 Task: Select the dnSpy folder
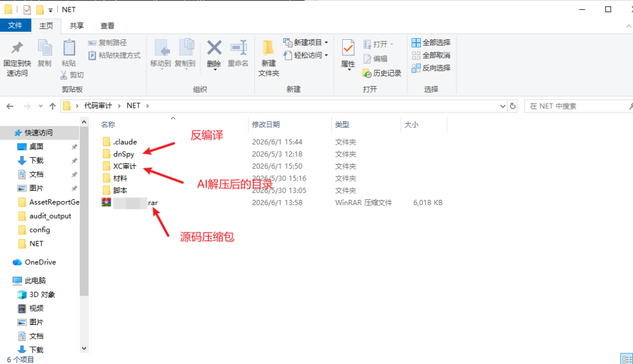118,154
